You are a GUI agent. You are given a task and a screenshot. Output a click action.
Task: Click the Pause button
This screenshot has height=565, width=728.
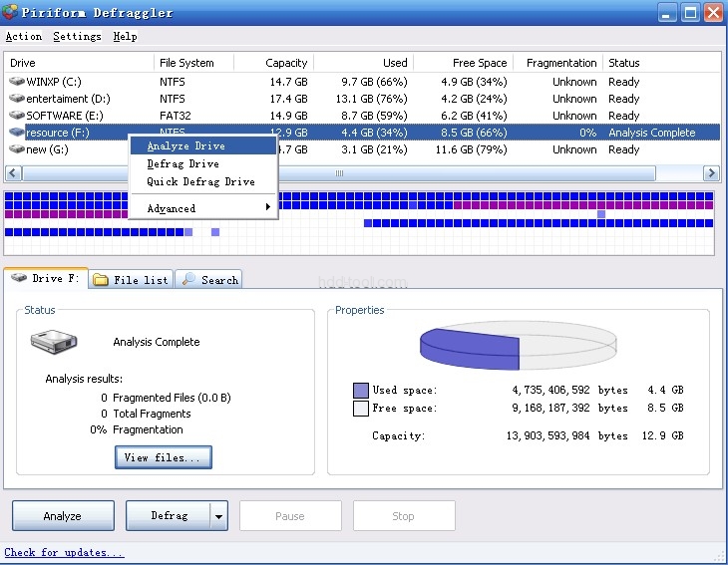point(290,516)
